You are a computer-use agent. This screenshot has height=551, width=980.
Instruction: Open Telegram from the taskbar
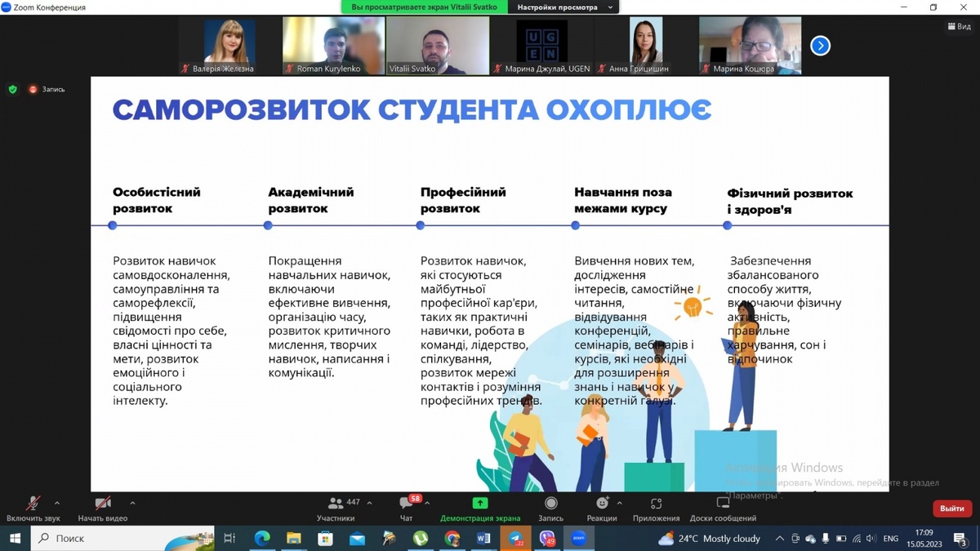pyautogui.click(x=515, y=538)
